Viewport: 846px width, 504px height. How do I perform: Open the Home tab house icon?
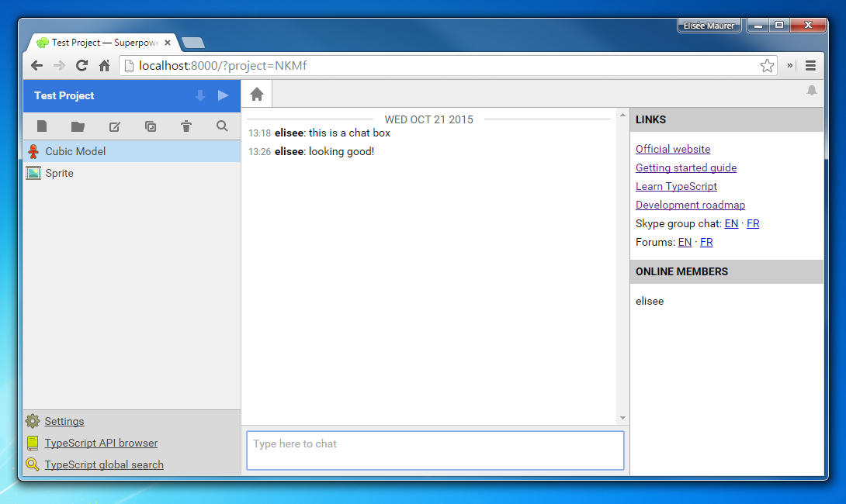(257, 95)
